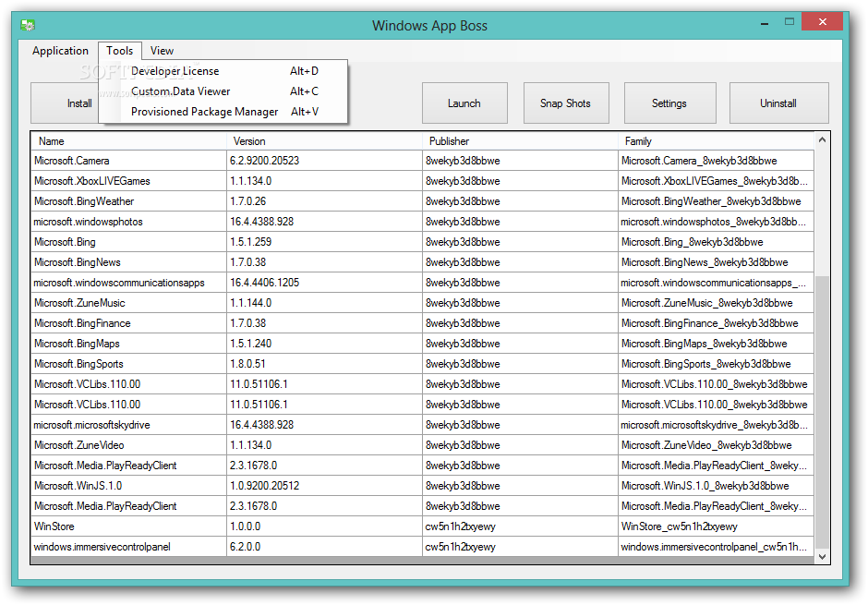Select the Microsoft.BingWeather entry
The image size is (868, 605).
[x=422, y=201]
